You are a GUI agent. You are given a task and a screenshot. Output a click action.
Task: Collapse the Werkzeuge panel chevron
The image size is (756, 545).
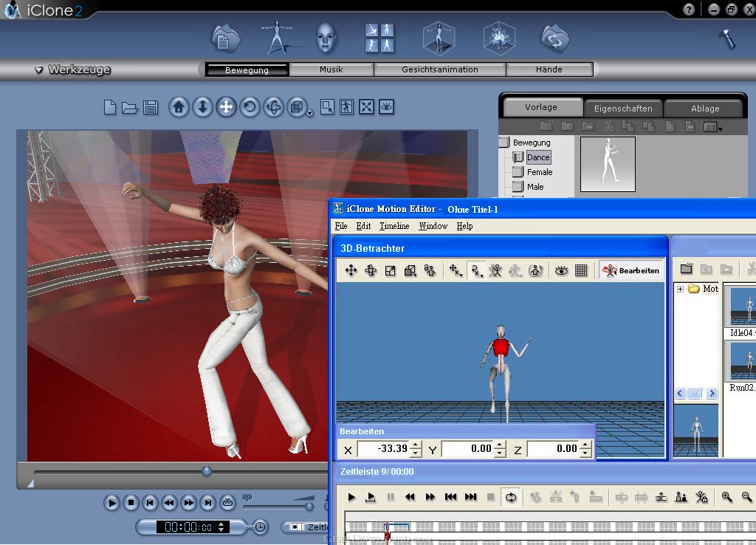pyautogui.click(x=38, y=69)
